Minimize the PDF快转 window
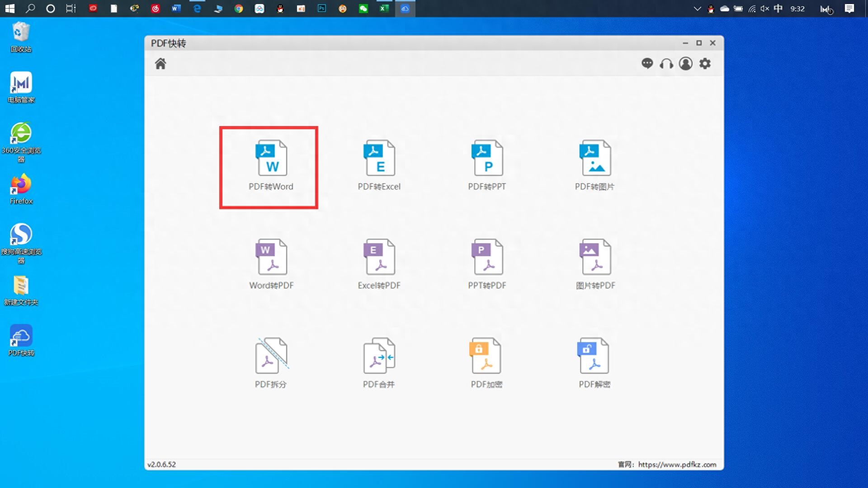This screenshot has width=868, height=488. (x=685, y=43)
